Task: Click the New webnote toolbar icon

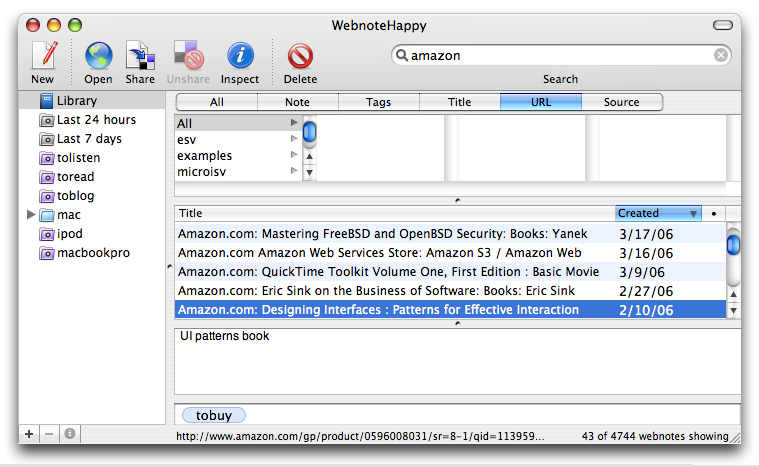Action: [x=43, y=57]
